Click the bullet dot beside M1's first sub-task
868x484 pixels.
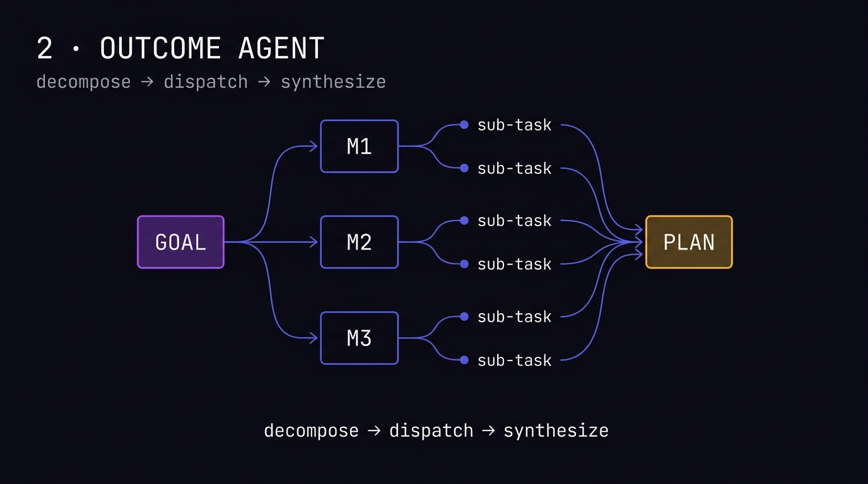tap(464, 125)
